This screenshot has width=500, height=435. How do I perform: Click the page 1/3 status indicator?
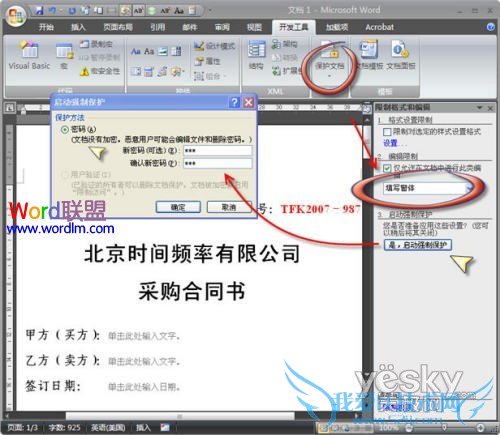tap(22, 427)
